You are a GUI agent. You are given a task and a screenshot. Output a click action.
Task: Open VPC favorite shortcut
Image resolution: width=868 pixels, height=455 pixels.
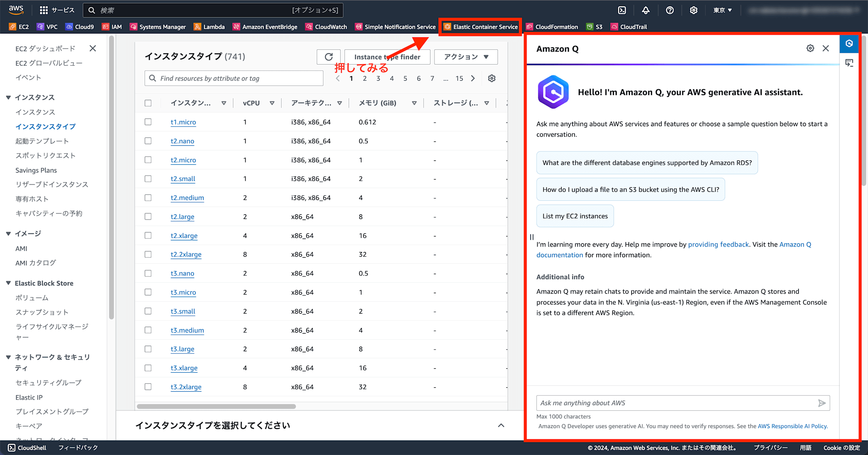tap(47, 27)
